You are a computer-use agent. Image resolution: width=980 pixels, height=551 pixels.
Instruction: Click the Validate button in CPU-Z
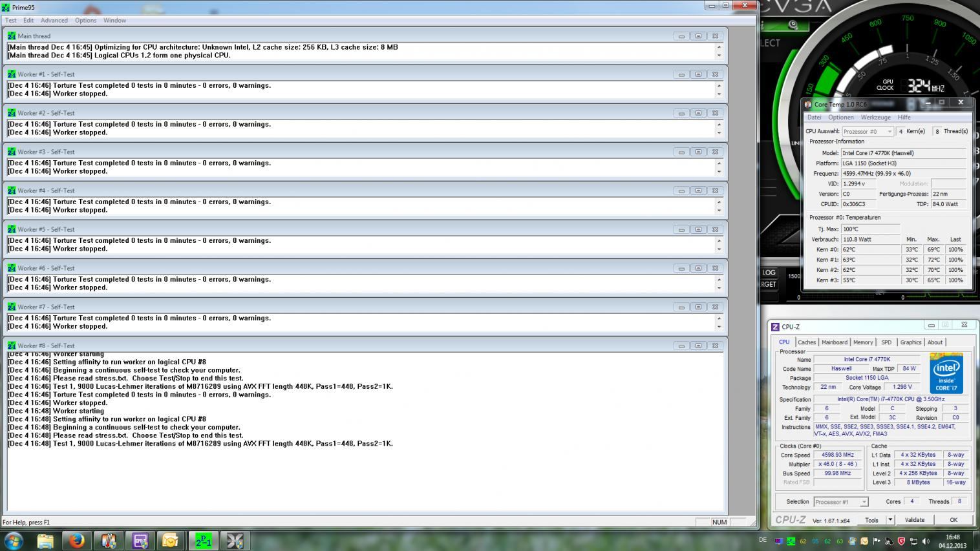(x=914, y=520)
